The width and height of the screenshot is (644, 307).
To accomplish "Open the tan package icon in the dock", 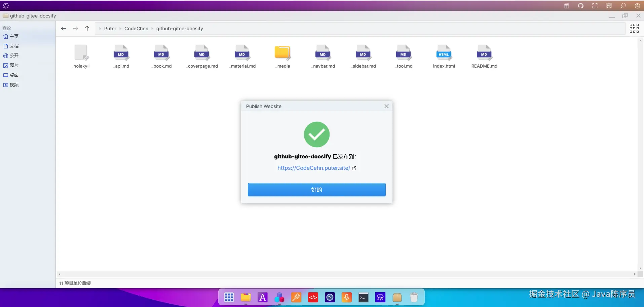I will point(397,297).
